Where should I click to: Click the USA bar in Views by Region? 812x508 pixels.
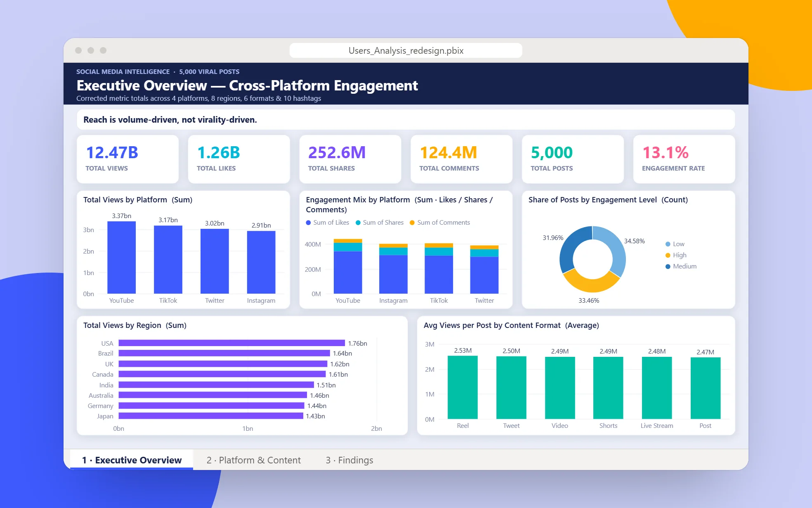click(x=231, y=343)
